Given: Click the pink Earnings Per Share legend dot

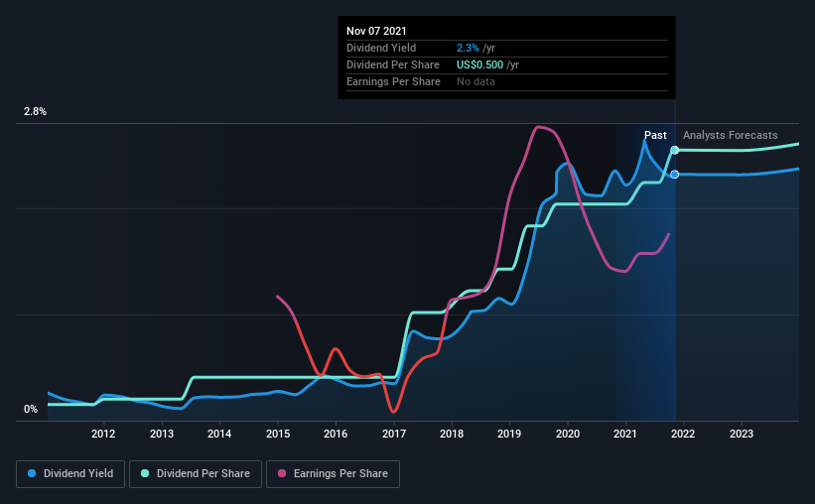Looking at the screenshot, I should [x=282, y=473].
